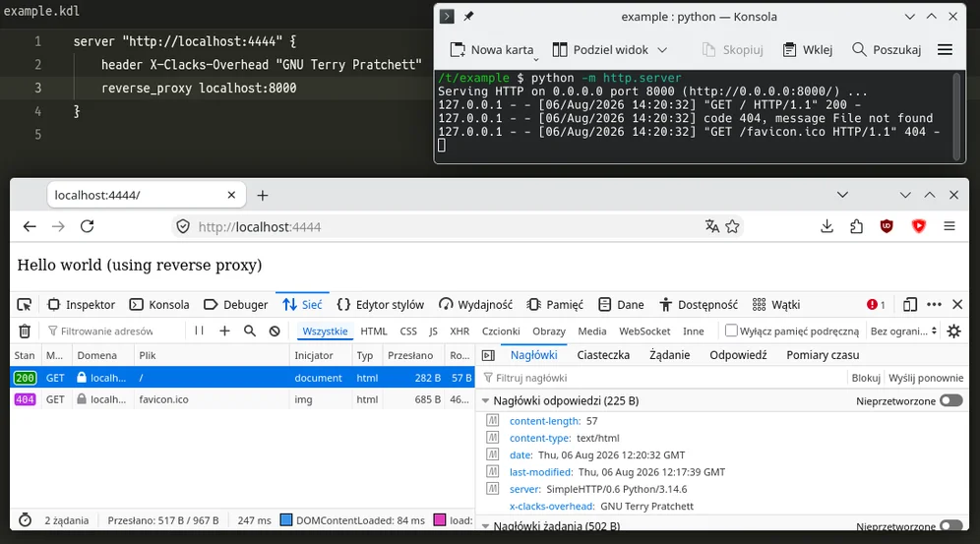Viewport: 980px width, 544px height.
Task: Filter requests by JS
Action: click(433, 331)
